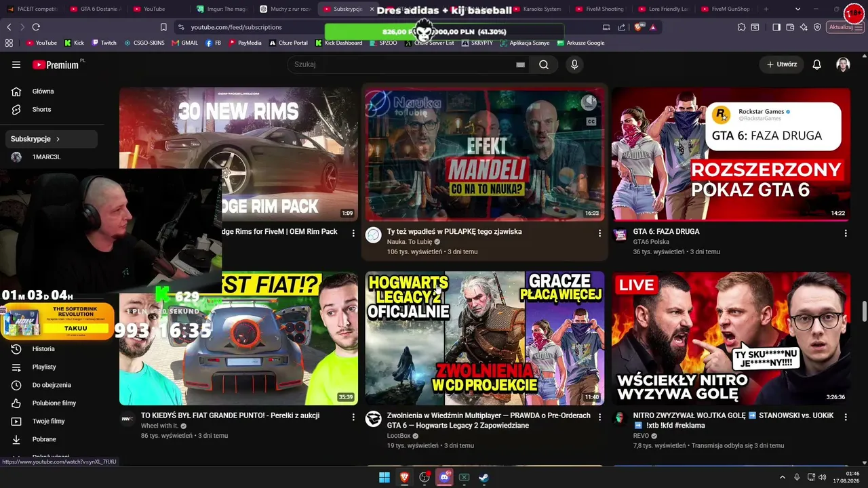The width and height of the screenshot is (868, 488).
Task: Visit the LootBox channel name
Action: [399, 436]
